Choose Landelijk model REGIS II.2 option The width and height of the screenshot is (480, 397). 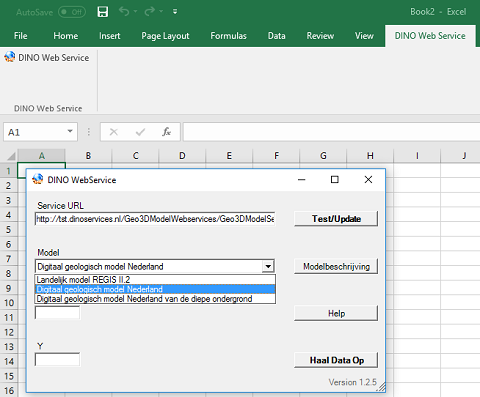(x=155, y=280)
